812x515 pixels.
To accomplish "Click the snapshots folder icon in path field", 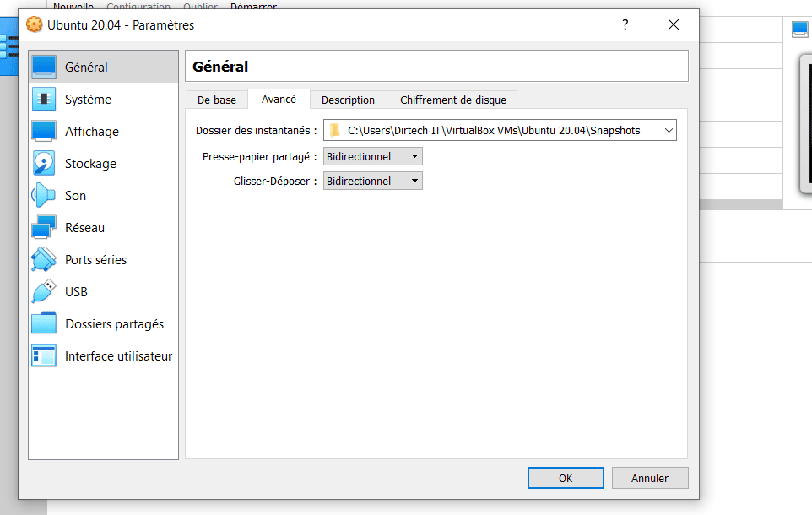I will [335, 130].
